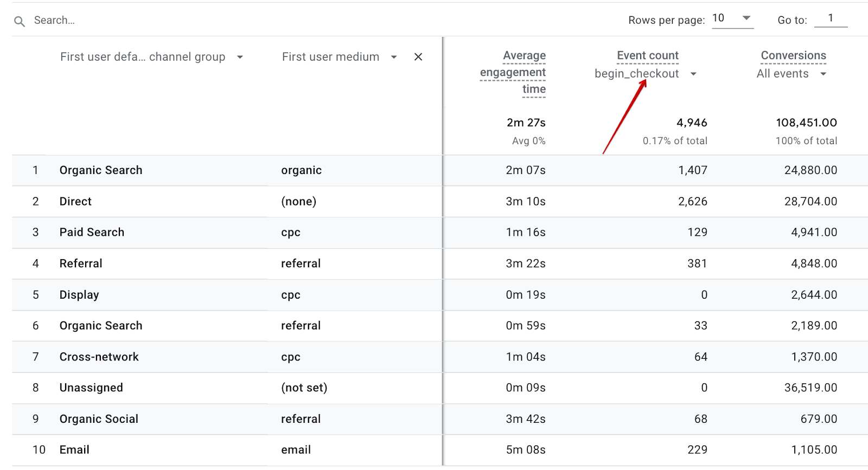Click the Unassigned channel row
The height and width of the screenshot is (470, 868).
91,388
